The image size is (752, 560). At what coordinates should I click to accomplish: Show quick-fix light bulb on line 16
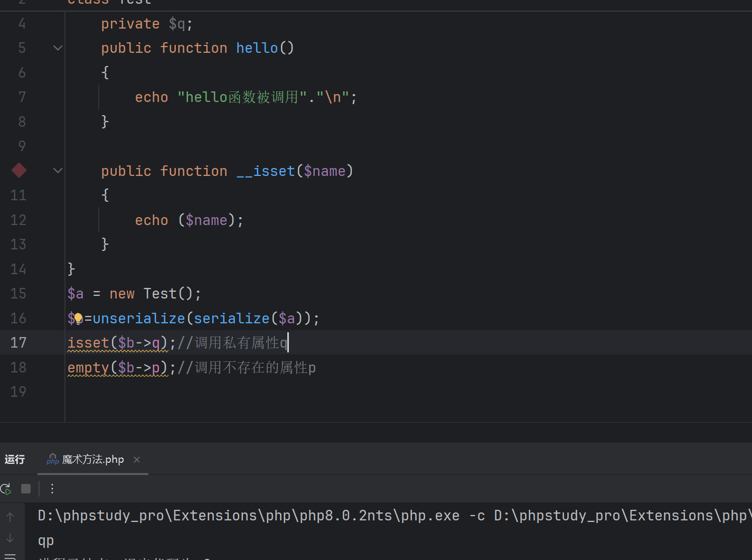(x=78, y=318)
